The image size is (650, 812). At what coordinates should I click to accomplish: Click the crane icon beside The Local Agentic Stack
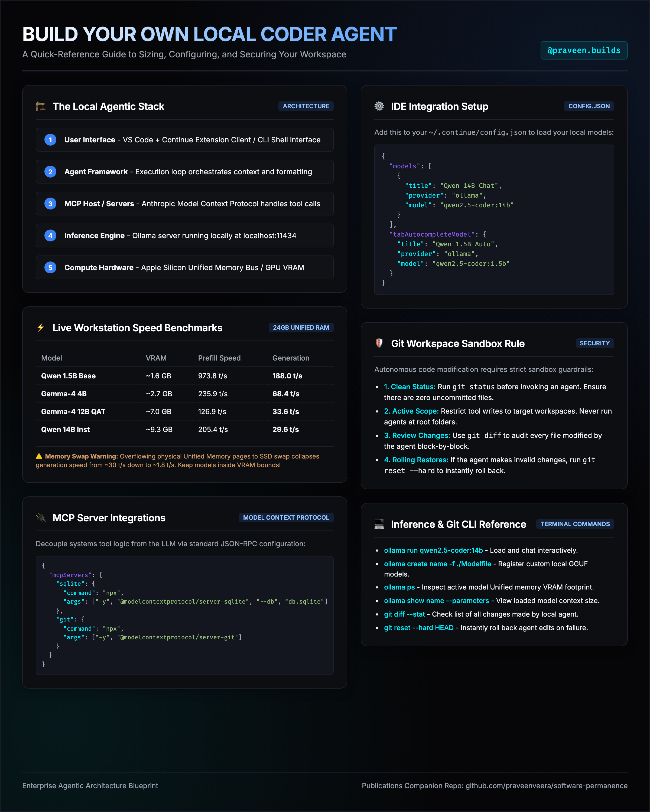point(40,107)
